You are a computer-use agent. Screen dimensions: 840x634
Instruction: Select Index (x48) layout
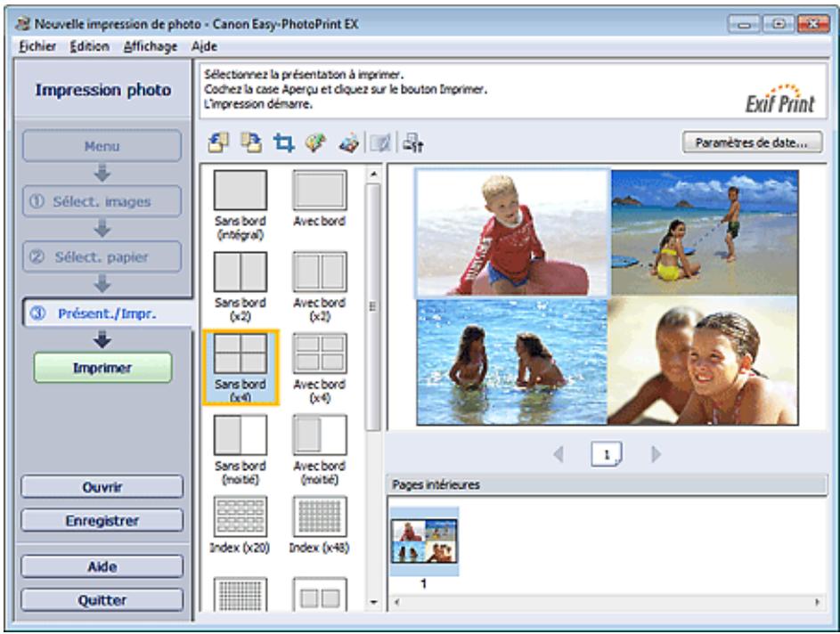point(319,524)
